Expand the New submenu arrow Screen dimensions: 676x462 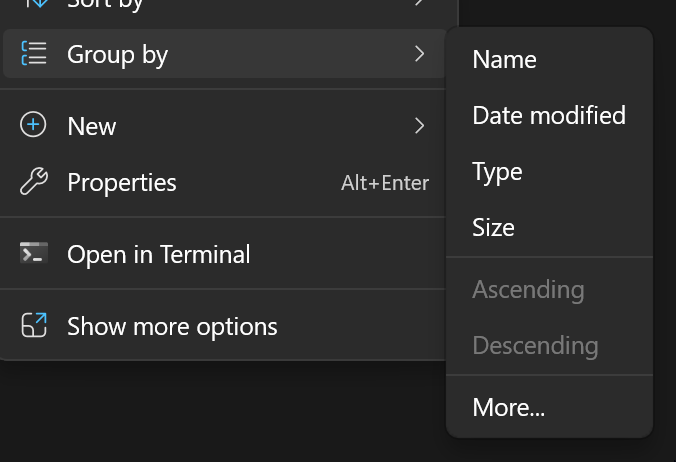420,126
